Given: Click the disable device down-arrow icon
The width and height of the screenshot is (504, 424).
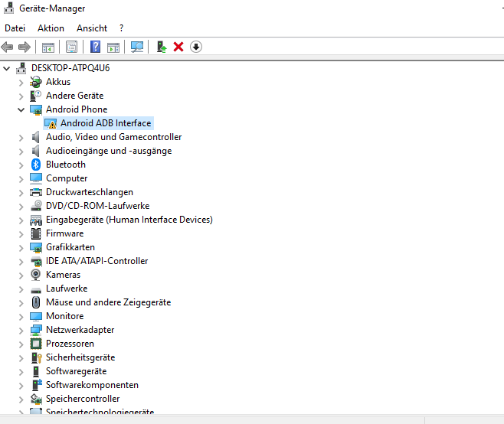Looking at the screenshot, I should pos(196,47).
